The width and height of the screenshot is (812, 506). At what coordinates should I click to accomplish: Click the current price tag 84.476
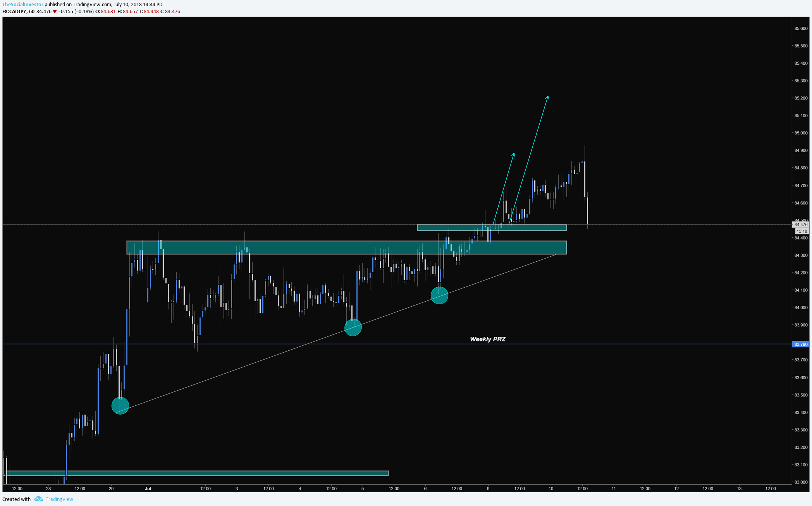point(801,225)
